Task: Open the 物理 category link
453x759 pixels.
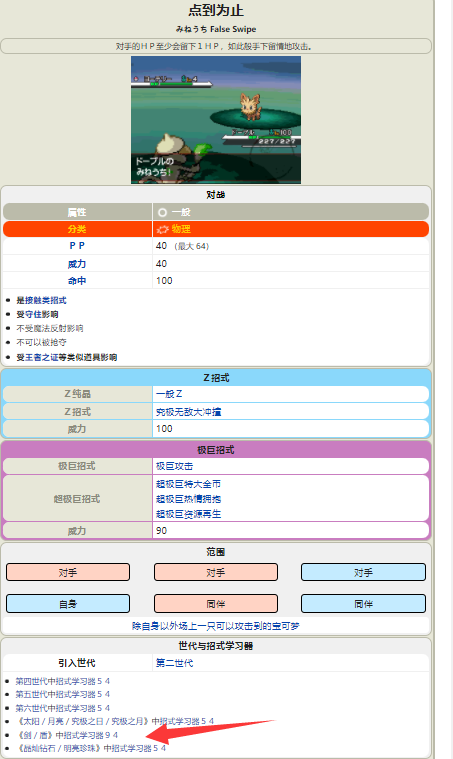Action: (x=181, y=229)
